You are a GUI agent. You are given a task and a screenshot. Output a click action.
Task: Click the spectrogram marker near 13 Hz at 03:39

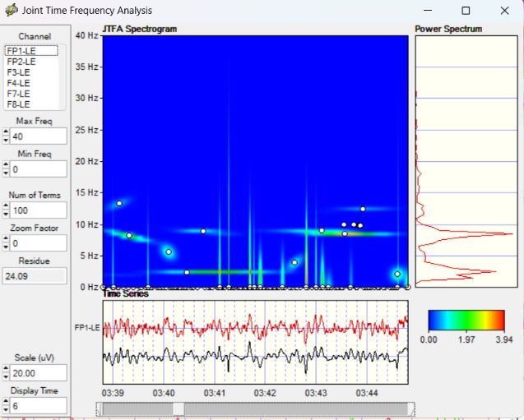tap(119, 203)
